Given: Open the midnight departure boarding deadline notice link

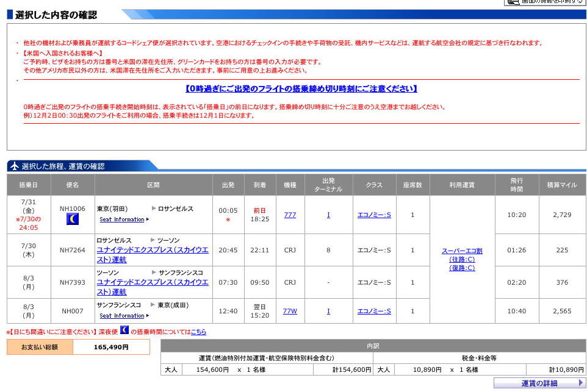Looking at the screenshot, I should [x=301, y=88].
